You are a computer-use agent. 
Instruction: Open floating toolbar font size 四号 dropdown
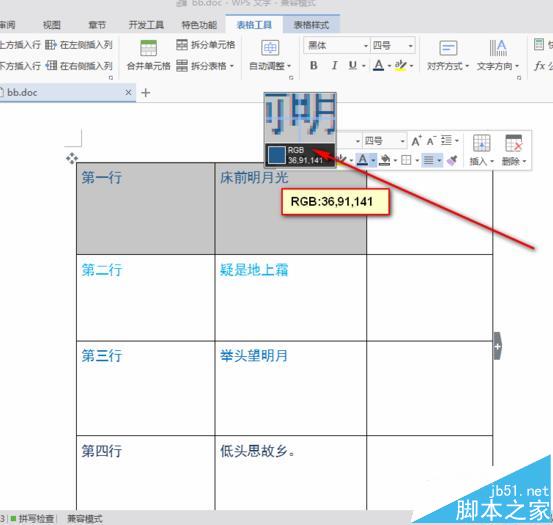[x=384, y=141]
